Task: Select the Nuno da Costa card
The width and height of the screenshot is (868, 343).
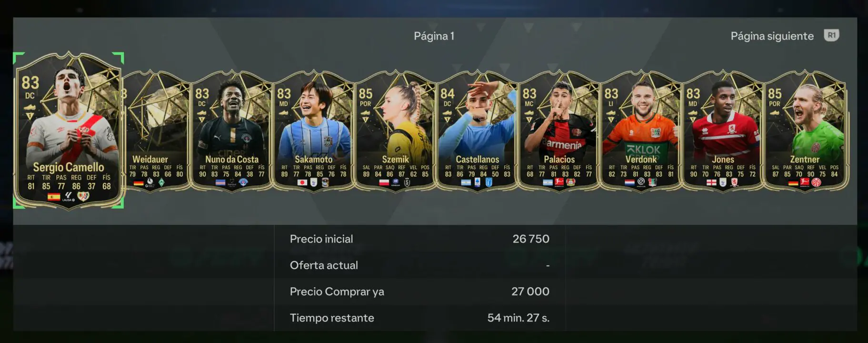Action: click(x=231, y=131)
